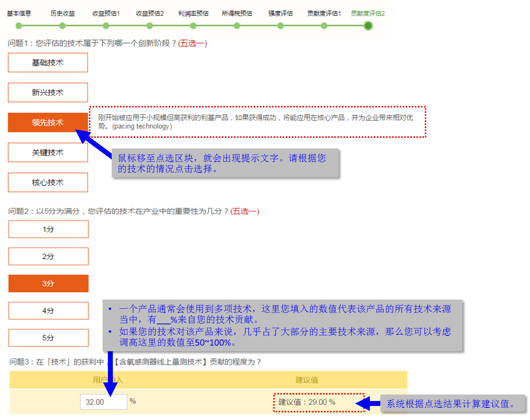
Task: Click the contribution percentage input showing 32.00
Action: 104,402
